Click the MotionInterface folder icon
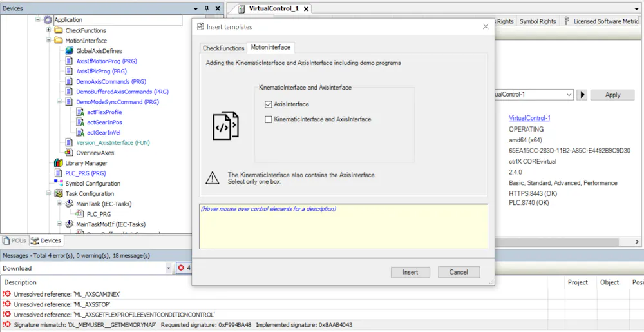 [59, 41]
